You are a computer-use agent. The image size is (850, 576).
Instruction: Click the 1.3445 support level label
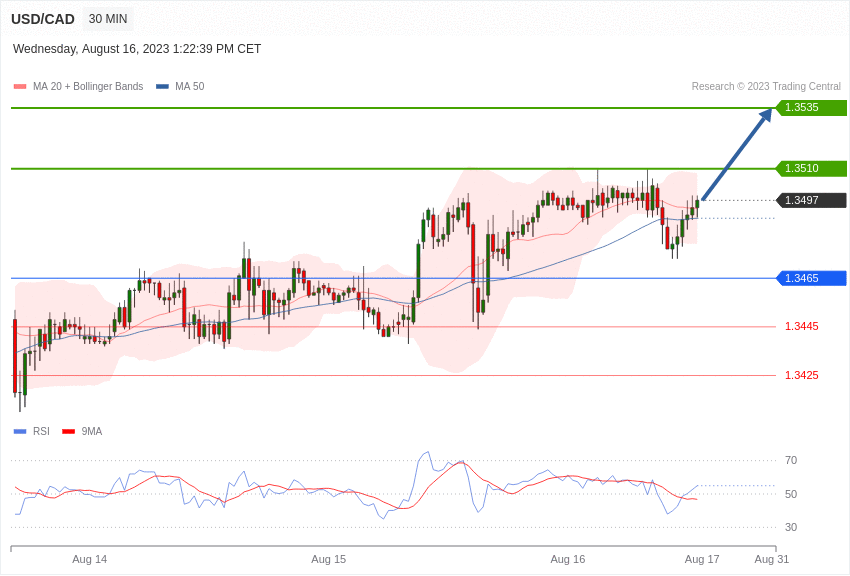coord(802,326)
